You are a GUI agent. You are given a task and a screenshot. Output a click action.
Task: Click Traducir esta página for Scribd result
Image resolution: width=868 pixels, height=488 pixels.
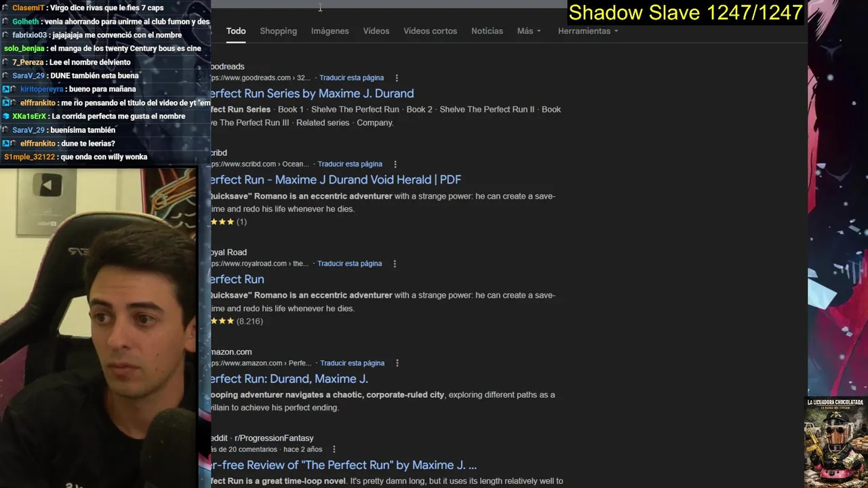350,164
